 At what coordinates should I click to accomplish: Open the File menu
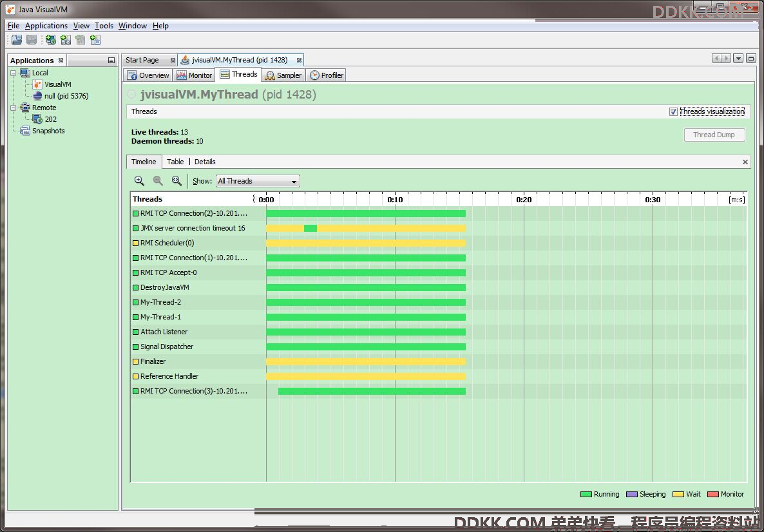point(14,26)
